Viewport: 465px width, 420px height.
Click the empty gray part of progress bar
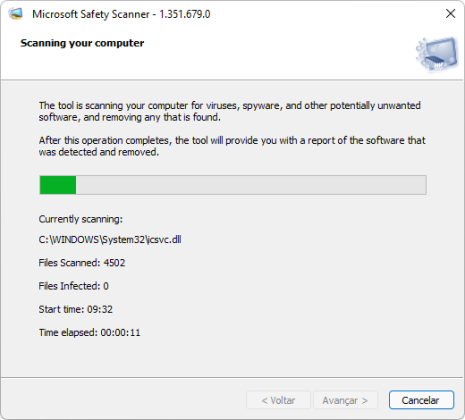click(251, 185)
